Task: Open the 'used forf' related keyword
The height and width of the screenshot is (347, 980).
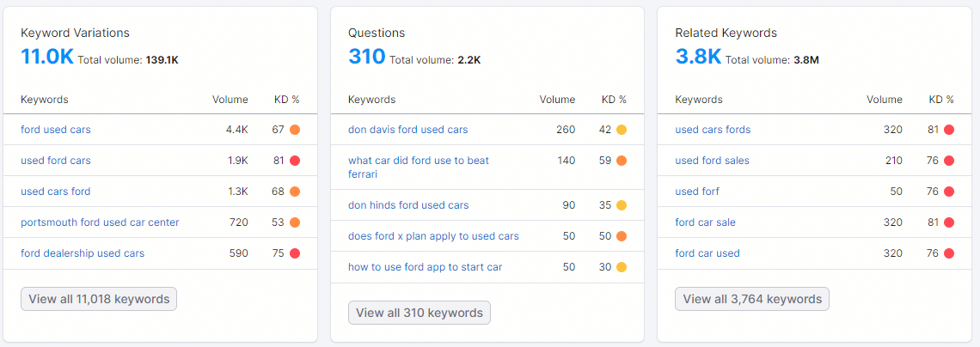Action: [x=697, y=192]
